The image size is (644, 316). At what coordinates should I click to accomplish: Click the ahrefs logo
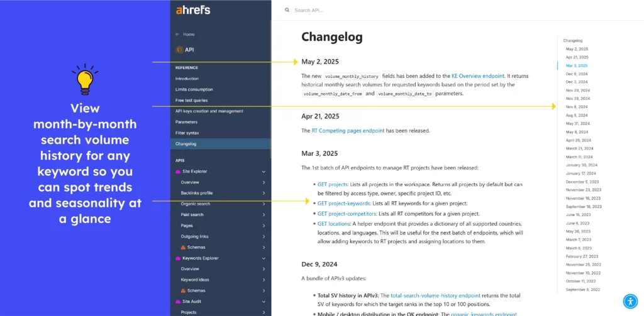(x=192, y=10)
